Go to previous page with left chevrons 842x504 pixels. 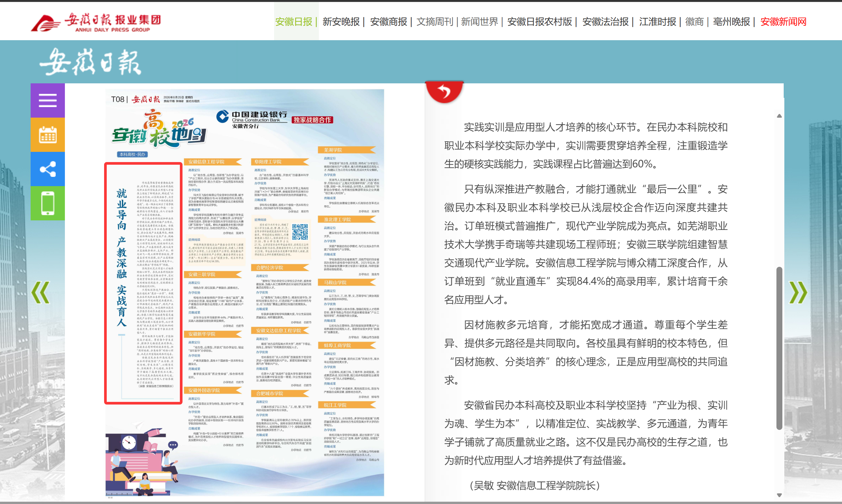pos(41,293)
